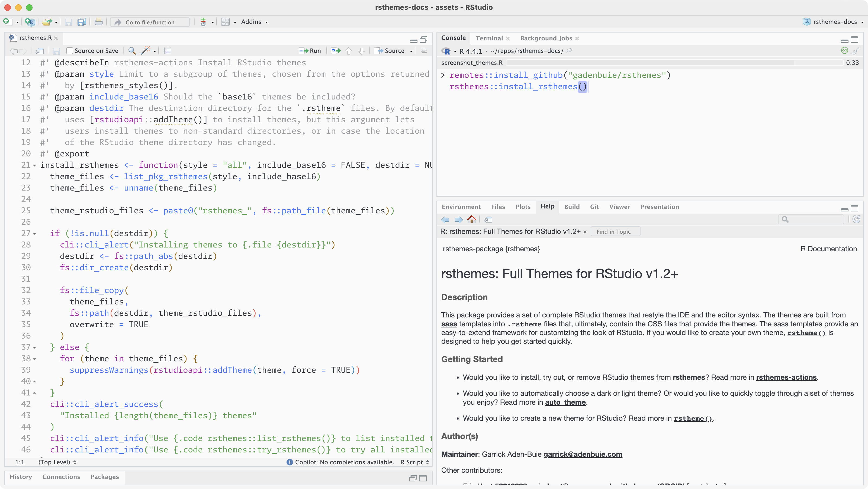Viewport: 868px width, 489px height.
Task: Click the find/replace magnifier icon
Action: click(132, 50)
